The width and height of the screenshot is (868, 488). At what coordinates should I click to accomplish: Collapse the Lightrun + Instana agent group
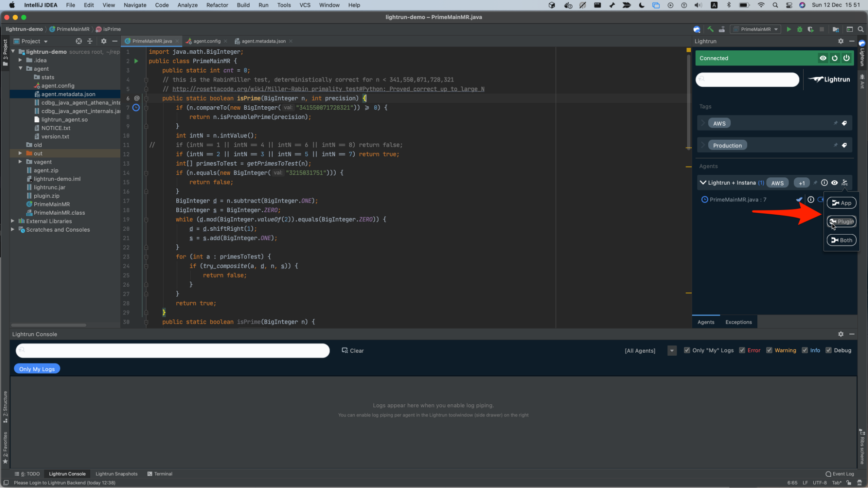pos(703,183)
